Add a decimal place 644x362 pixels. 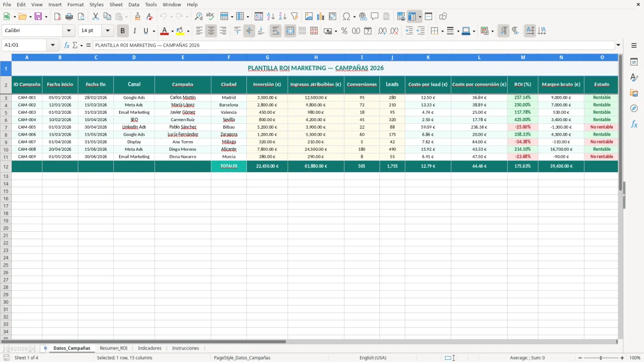coord(382,31)
